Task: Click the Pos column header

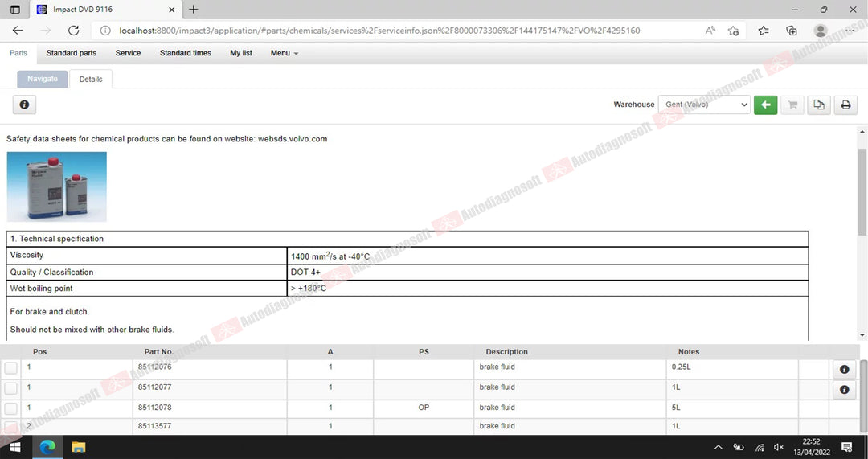Action: (40, 351)
